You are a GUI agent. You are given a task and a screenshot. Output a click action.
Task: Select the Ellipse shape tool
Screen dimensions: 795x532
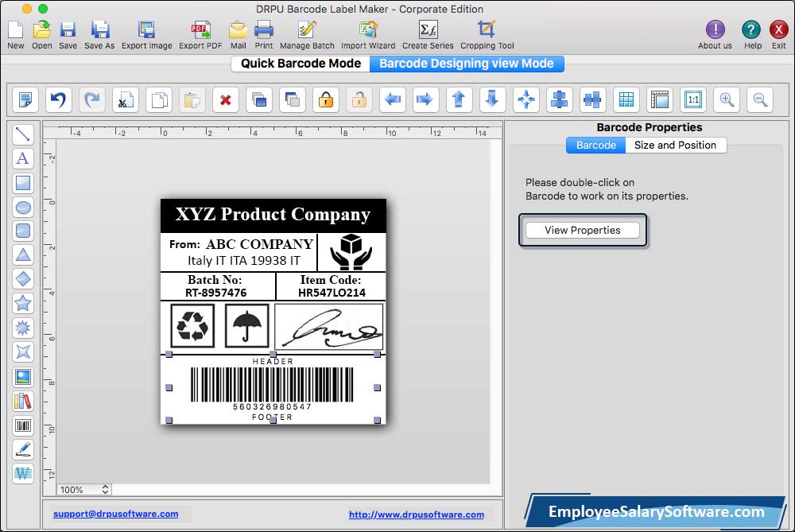click(23, 207)
